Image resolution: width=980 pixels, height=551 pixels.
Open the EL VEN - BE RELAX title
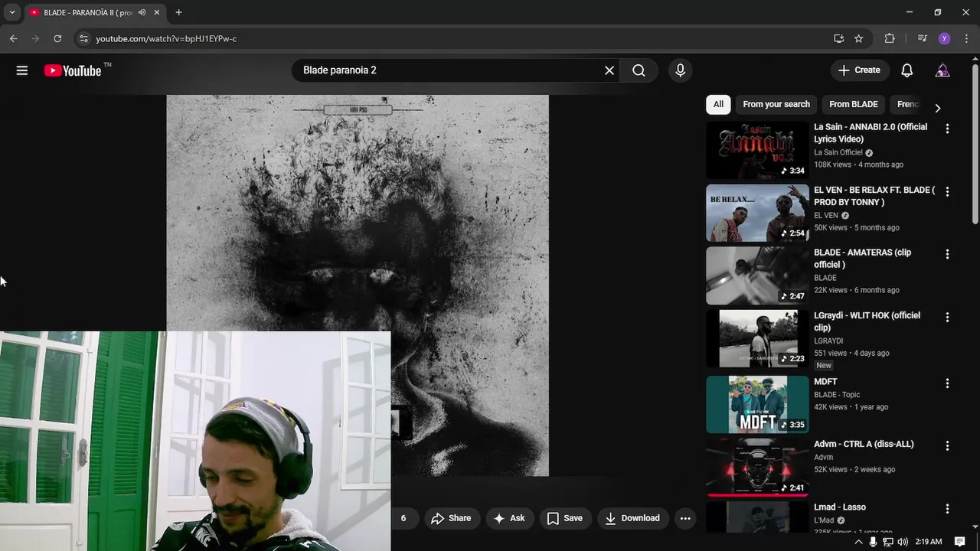pyautogui.click(x=874, y=196)
